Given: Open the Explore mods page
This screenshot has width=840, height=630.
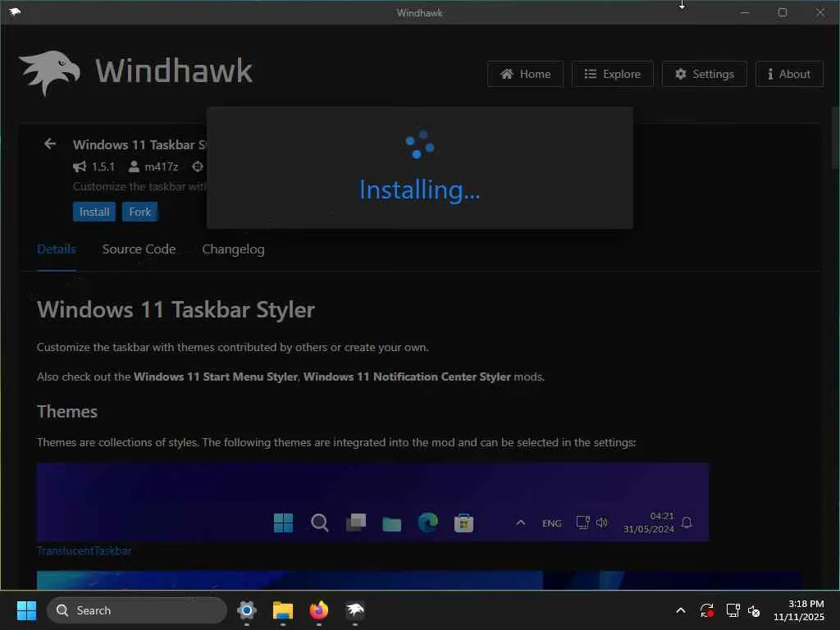Looking at the screenshot, I should [x=612, y=74].
